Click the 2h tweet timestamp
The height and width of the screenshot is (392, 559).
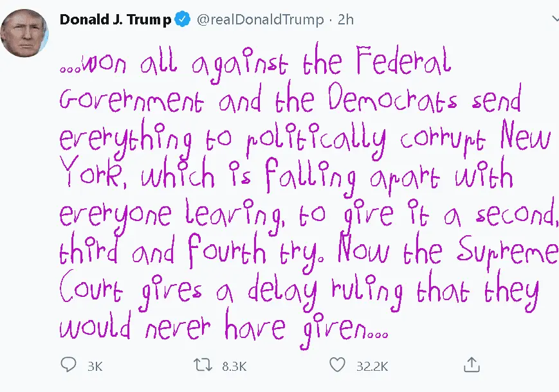click(345, 20)
